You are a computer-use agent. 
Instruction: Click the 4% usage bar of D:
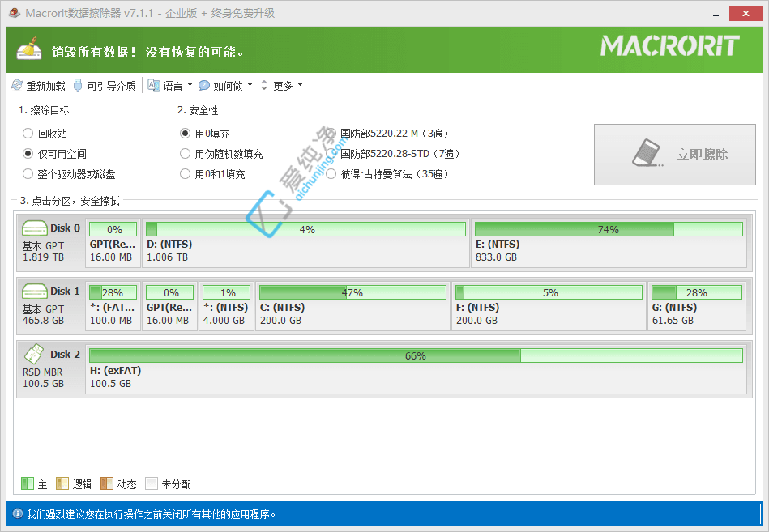pos(305,229)
